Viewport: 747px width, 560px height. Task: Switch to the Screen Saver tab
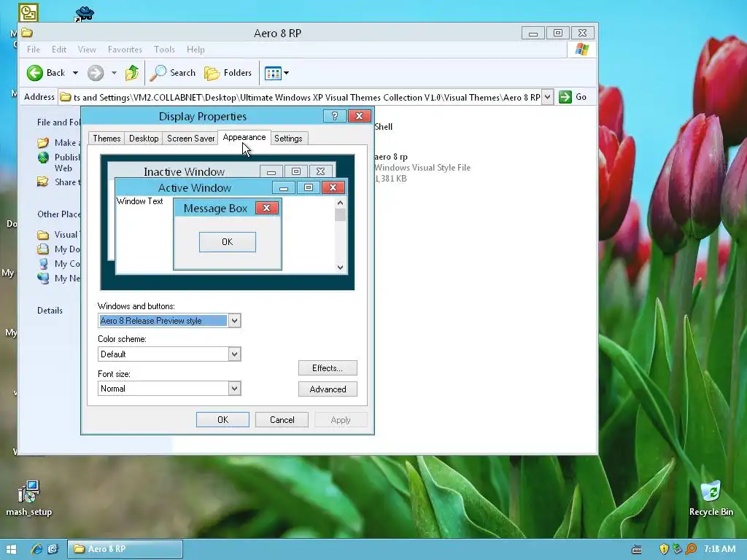pos(190,139)
